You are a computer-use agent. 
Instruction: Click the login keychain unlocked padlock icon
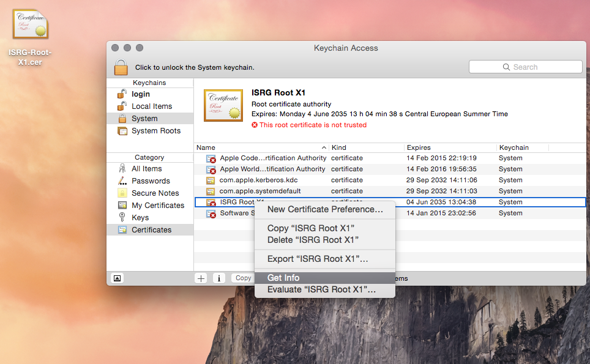click(x=122, y=94)
